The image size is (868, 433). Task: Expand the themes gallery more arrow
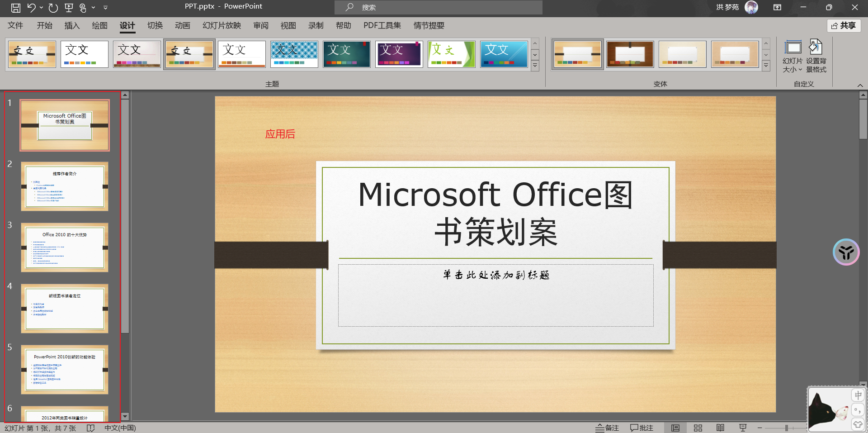coord(535,66)
